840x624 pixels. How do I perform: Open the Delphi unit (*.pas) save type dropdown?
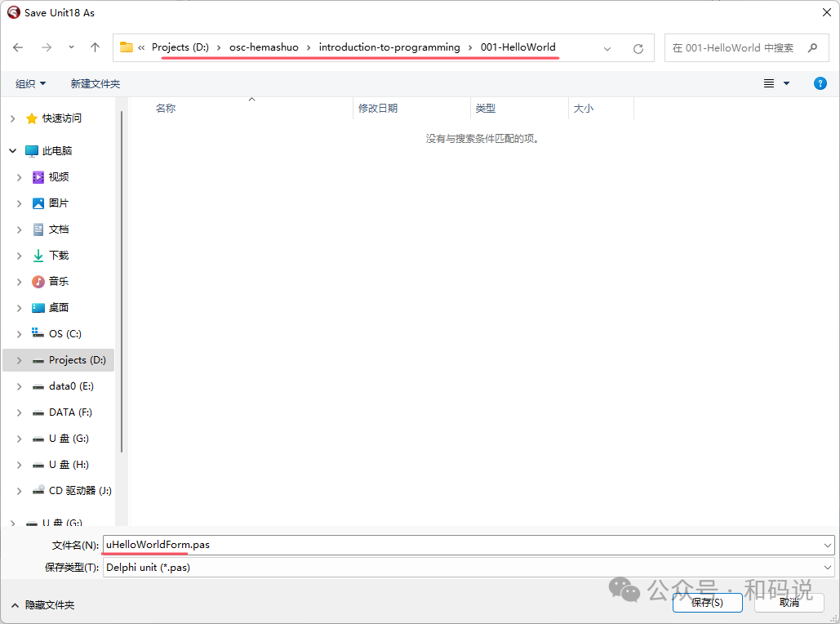827,567
